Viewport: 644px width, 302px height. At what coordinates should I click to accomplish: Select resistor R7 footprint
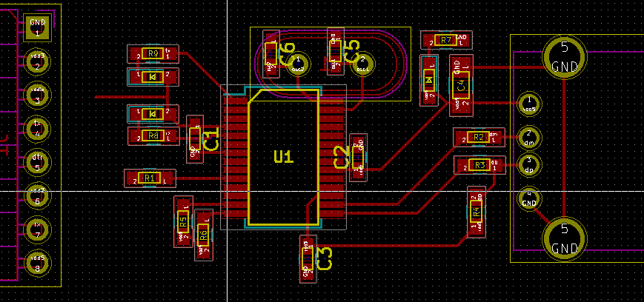pyautogui.click(x=445, y=40)
